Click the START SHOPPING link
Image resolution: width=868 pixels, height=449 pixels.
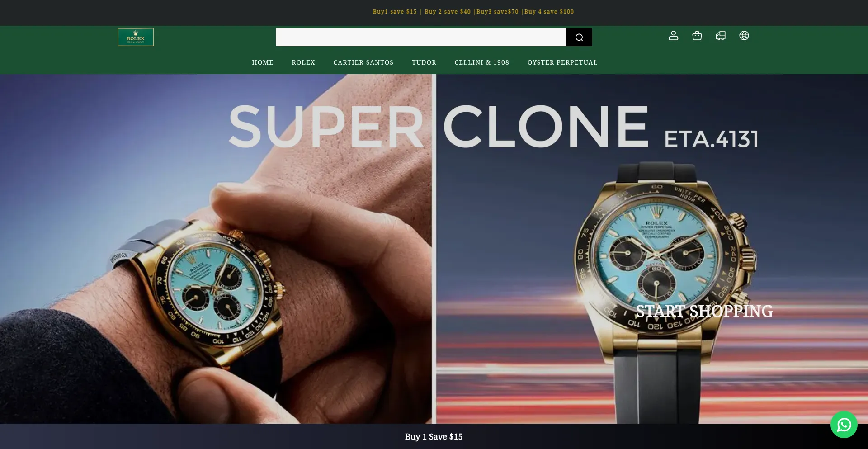704,311
